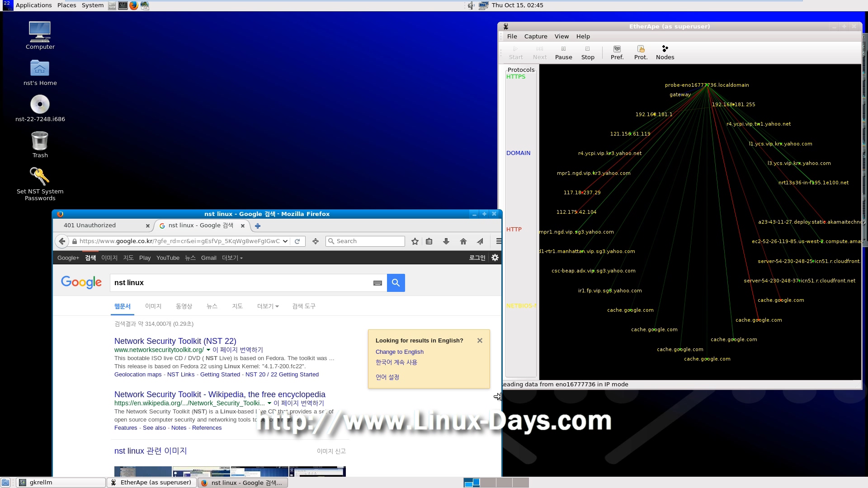Switch to the 401 Unauthorized tab

click(103, 225)
